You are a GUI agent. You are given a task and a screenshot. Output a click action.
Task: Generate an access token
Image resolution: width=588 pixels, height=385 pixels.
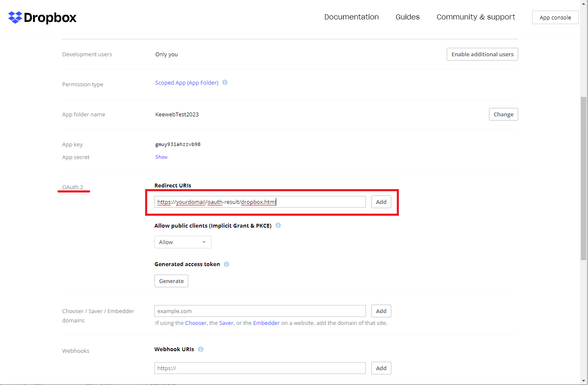[171, 281]
